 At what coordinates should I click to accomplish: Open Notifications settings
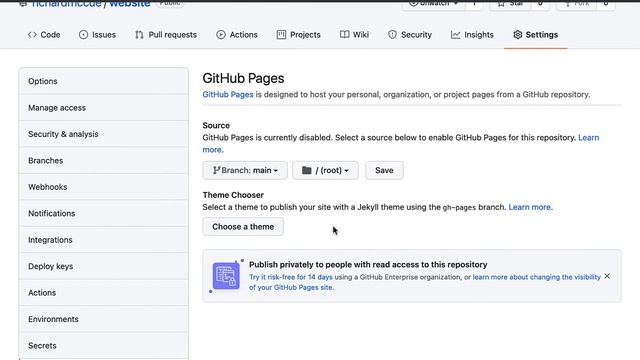pos(104,213)
